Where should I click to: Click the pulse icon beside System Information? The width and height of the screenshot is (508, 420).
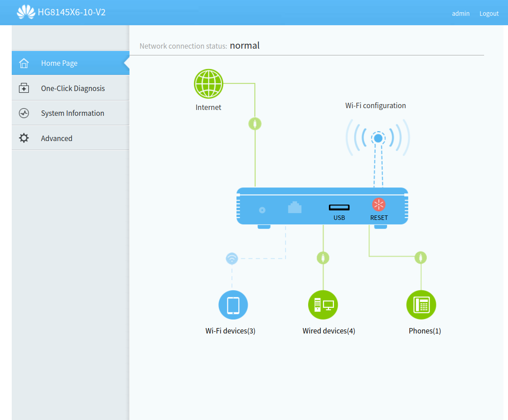[23, 113]
